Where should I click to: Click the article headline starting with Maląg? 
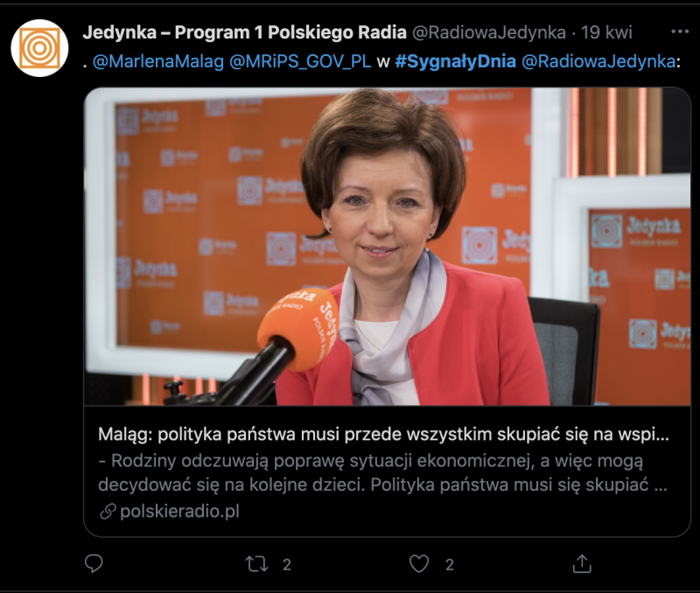coord(383,434)
